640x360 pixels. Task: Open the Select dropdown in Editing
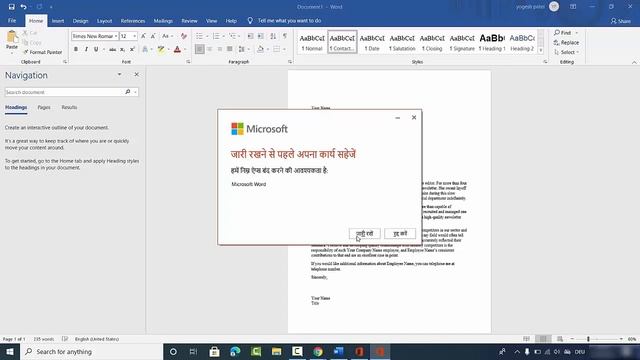tap(567, 52)
